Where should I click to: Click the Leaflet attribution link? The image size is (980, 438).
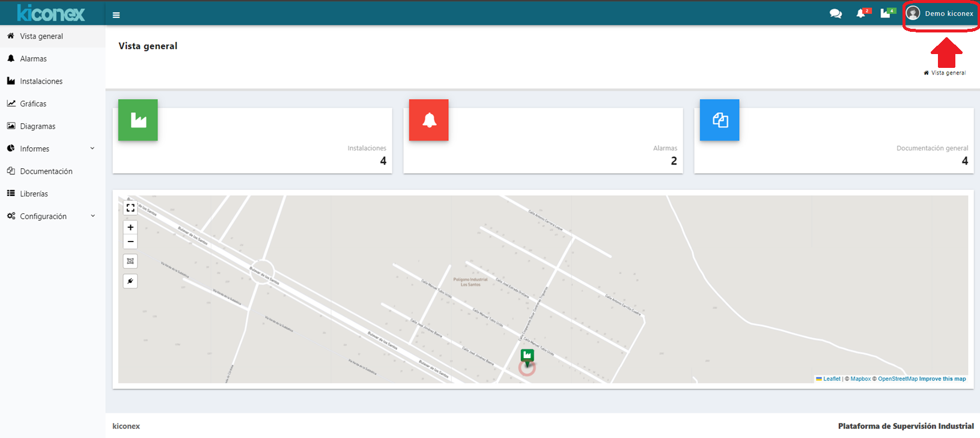point(832,379)
